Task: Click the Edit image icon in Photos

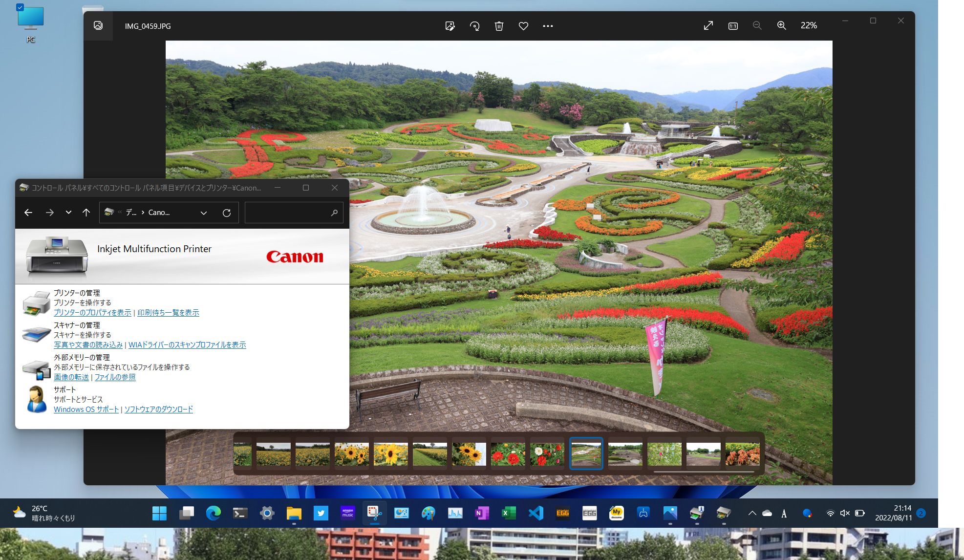Action: (450, 26)
